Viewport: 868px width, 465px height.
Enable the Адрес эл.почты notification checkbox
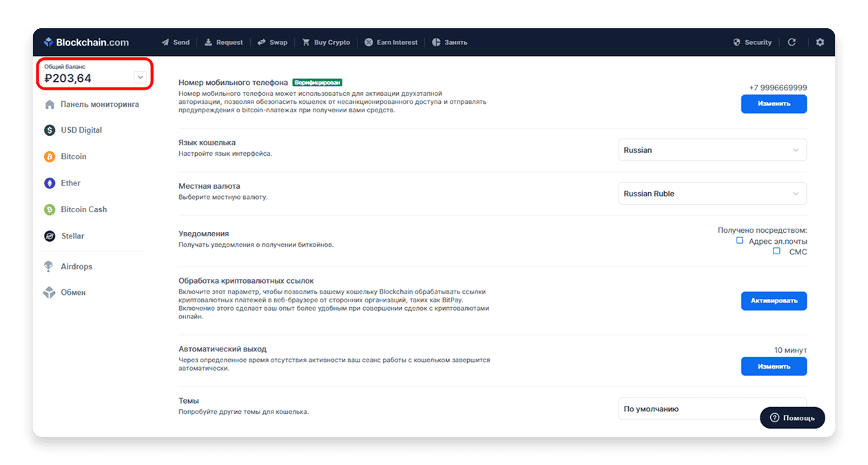tap(740, 240)
